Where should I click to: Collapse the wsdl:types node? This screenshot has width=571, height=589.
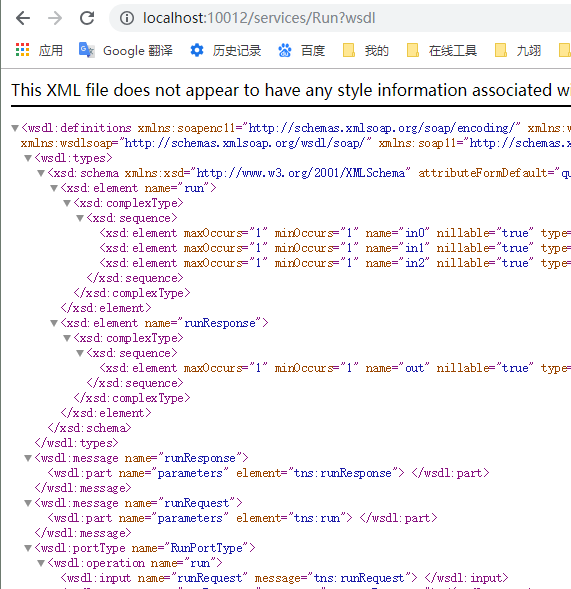pos(28,159)
